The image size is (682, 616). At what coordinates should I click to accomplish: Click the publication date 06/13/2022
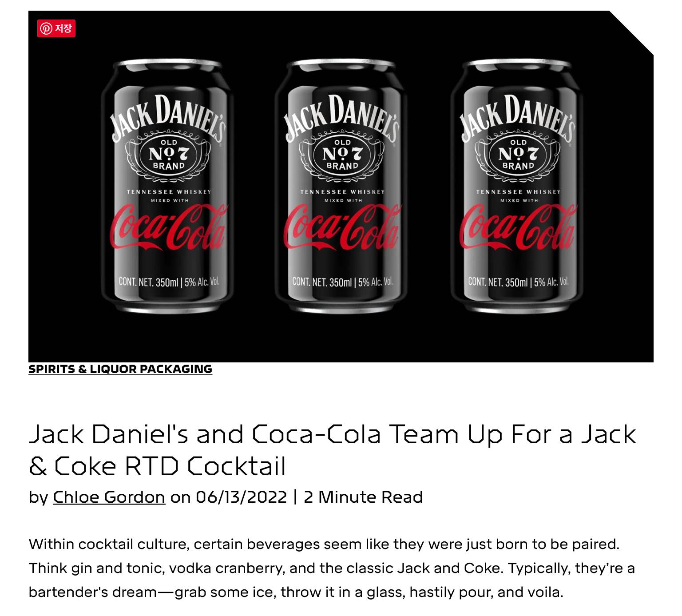(242, 497)
